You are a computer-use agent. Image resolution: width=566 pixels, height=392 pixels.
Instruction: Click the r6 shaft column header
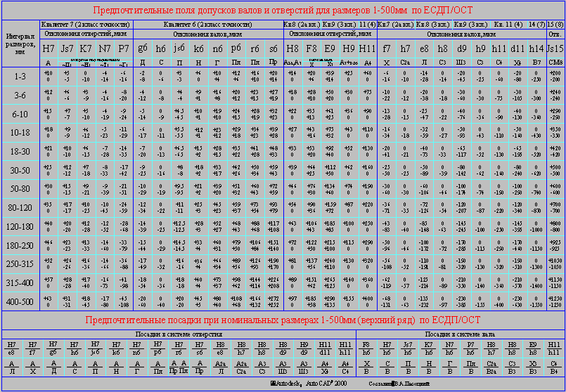255,48
